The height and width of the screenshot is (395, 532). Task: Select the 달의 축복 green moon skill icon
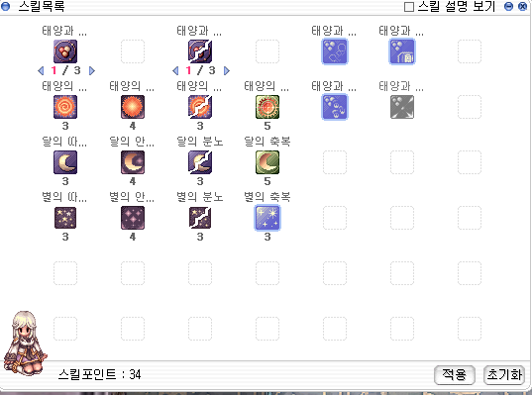pyautogui.click(x=267, y=162)
